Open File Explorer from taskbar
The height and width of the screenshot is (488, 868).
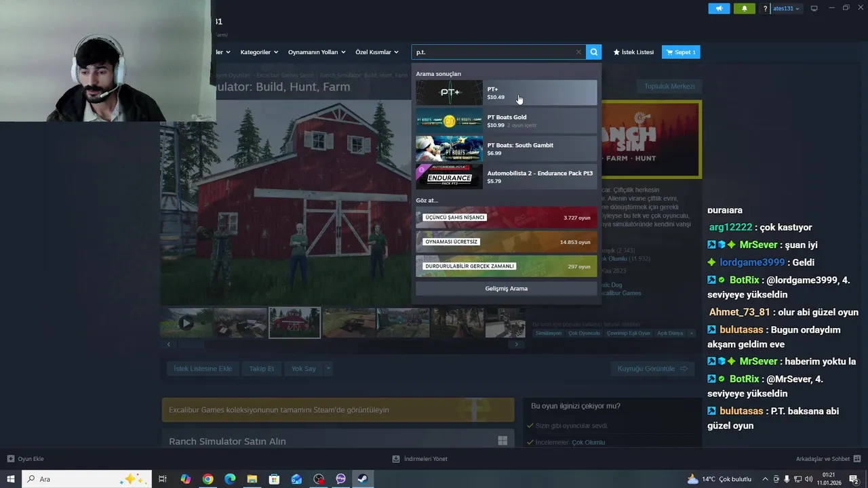tap(252, 479)
